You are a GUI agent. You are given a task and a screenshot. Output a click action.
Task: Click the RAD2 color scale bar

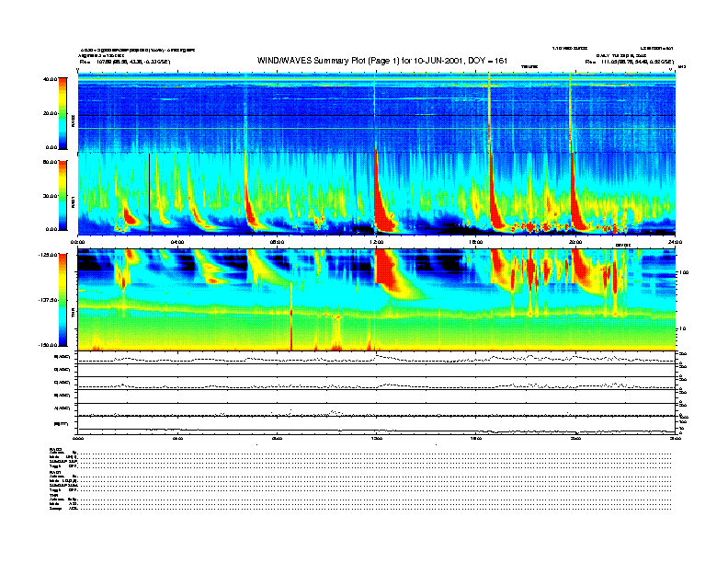(x=63, y=113)
